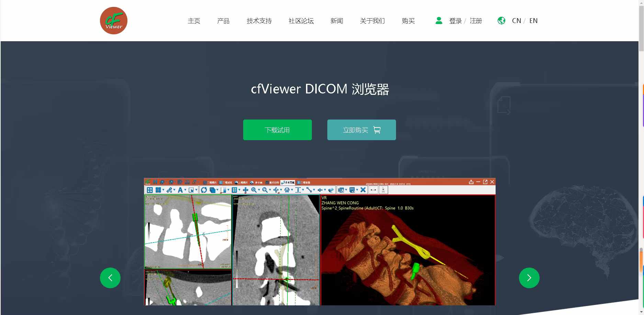Viewport: 644px width, 315px height.
Task: Click the 立即购买 button with cart icon
Action: pyautogui.click(x=361, y=130)
